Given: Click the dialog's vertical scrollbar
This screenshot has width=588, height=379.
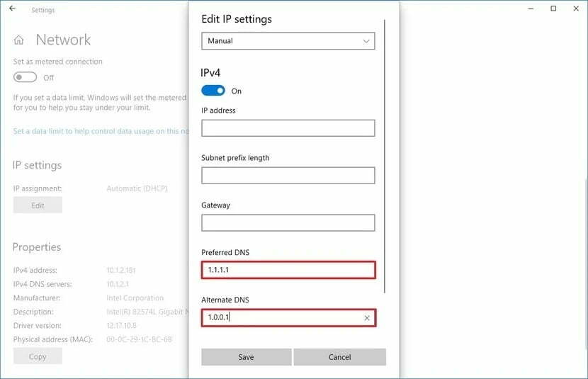Looking at the screenshot, I should [385, 157].
